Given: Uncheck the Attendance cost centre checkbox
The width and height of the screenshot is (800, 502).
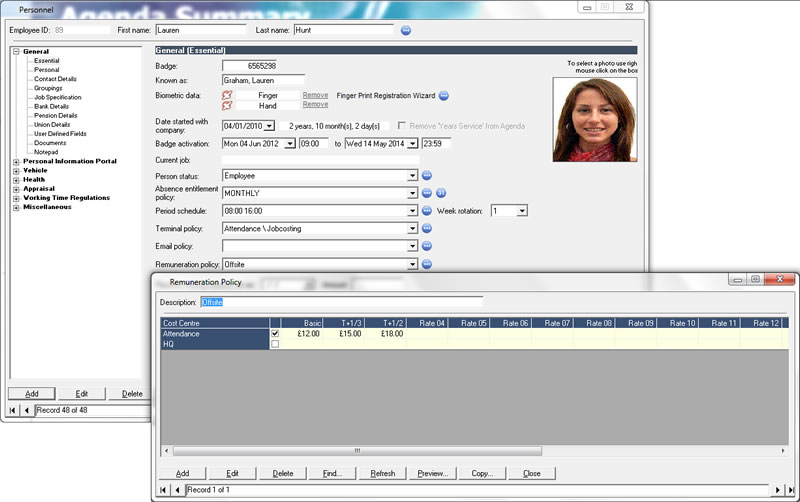Looking at the screenshot, I should click(x=275, y=334).
